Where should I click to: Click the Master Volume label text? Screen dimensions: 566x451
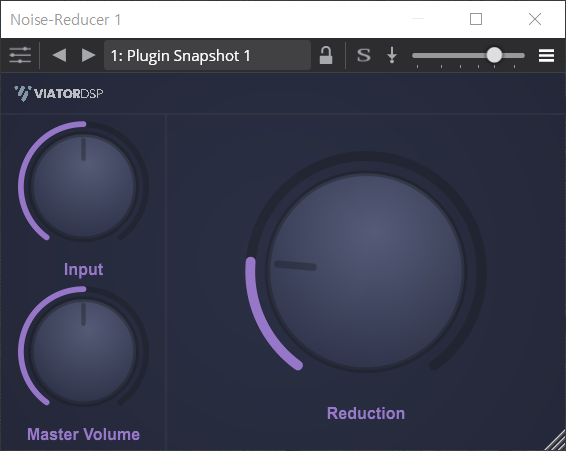coord(83,434)
